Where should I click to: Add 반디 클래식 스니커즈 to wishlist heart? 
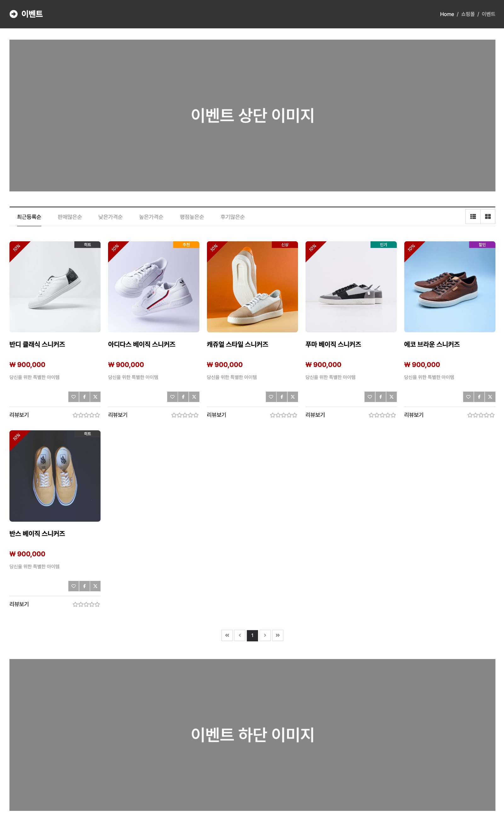(x=74, y=397)
